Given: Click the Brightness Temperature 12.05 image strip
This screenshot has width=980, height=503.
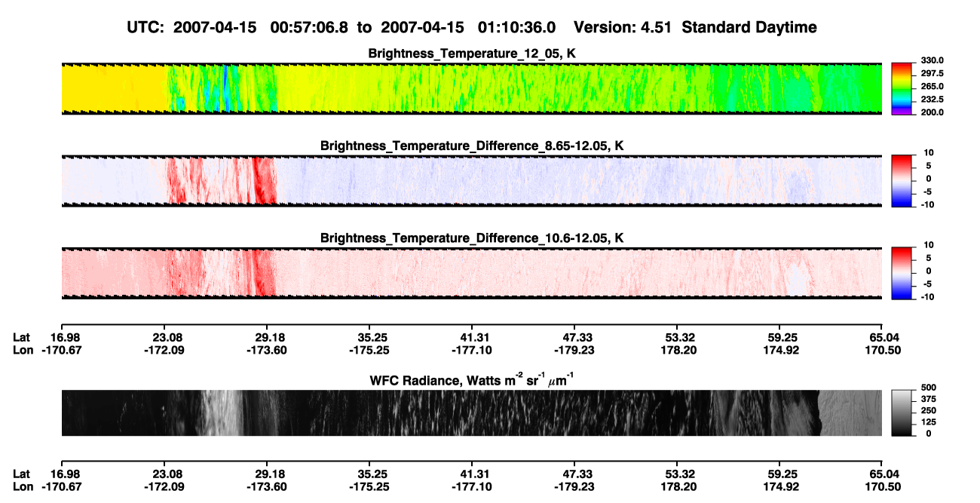Looking at the screenshot, I should pos(472,88).
